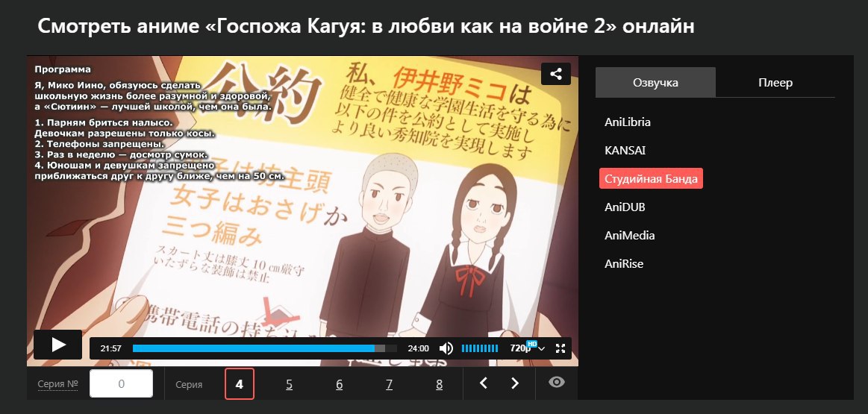Screen dimensions: 868x414
Task: Click the page heading about Госпожа Кагуя
Action: [x=366, y=26]
